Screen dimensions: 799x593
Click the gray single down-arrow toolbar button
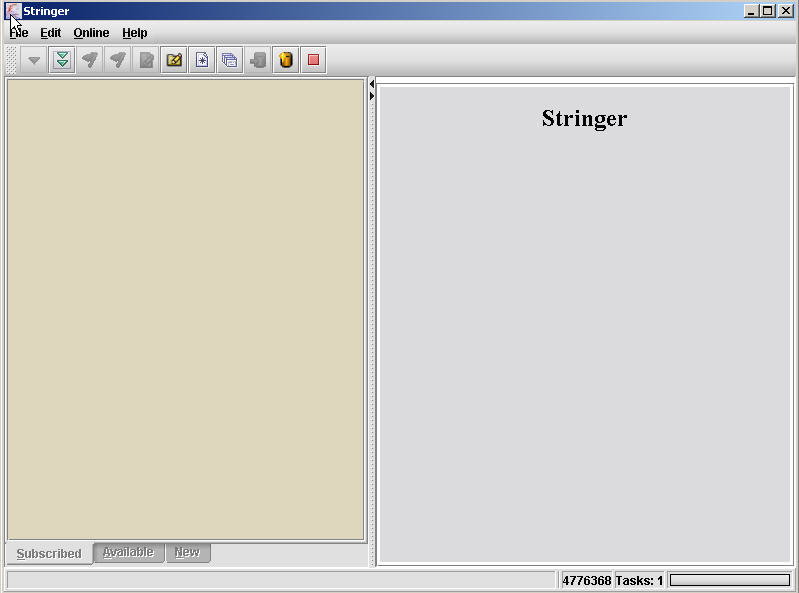click(34, 60)
